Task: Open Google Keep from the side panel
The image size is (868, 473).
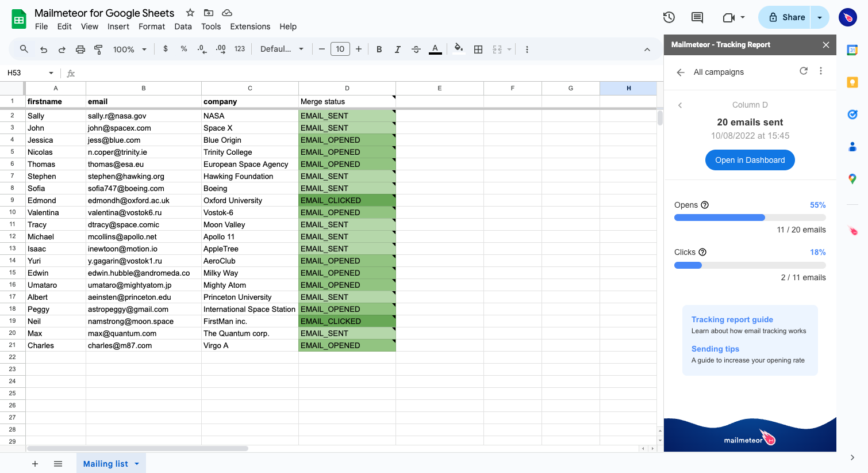Action: click(x=852, y=82)
